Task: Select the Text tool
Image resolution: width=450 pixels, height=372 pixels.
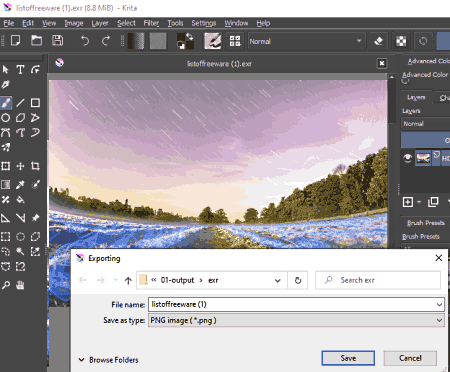Action: (20, 70)
